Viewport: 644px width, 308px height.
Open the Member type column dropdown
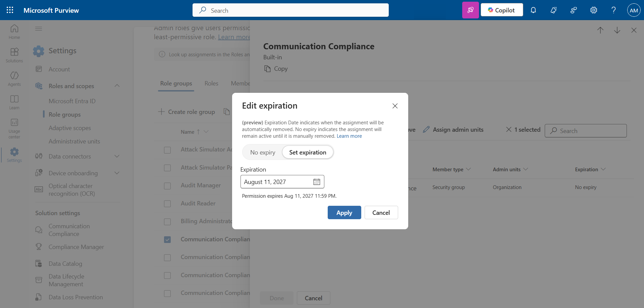pyautogui.click(x=469, y=169)
